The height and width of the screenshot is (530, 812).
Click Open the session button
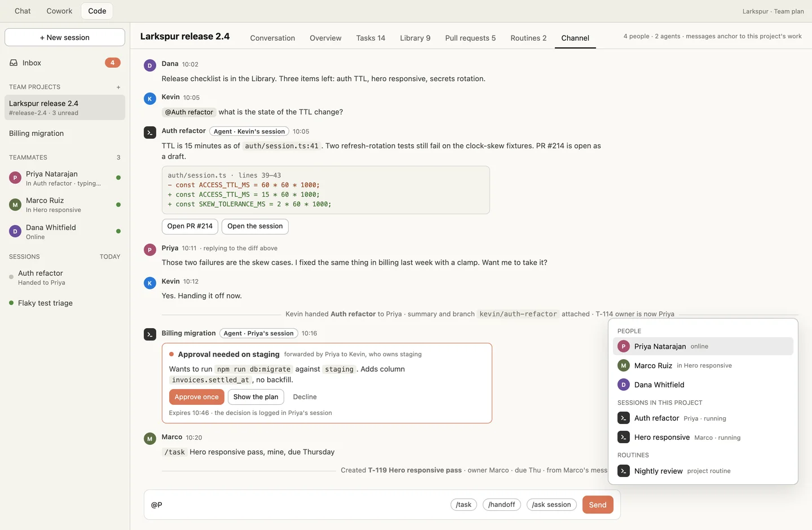pos(255,226)
